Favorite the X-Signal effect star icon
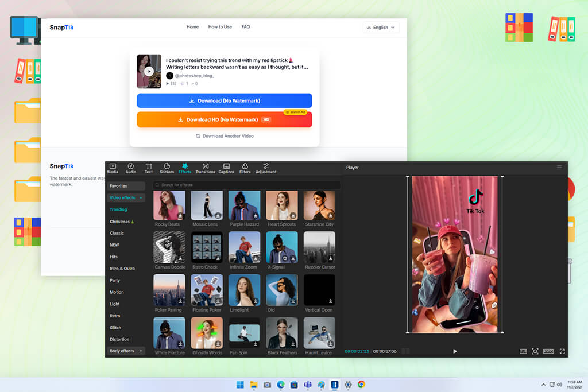This screenshot has height=392, width=588. point(285,258)
